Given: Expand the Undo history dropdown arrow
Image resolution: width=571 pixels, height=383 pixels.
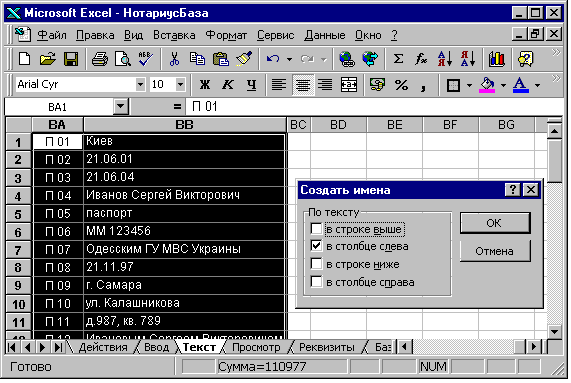Looking at the screenshot, I should 290,59.
